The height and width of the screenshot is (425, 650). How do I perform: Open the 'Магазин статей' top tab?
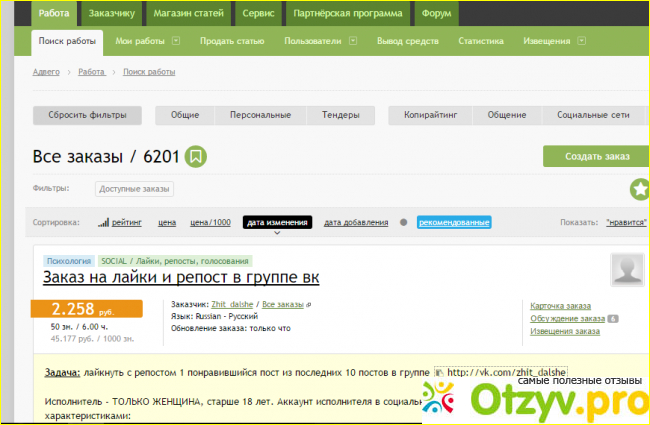(188, 14)
